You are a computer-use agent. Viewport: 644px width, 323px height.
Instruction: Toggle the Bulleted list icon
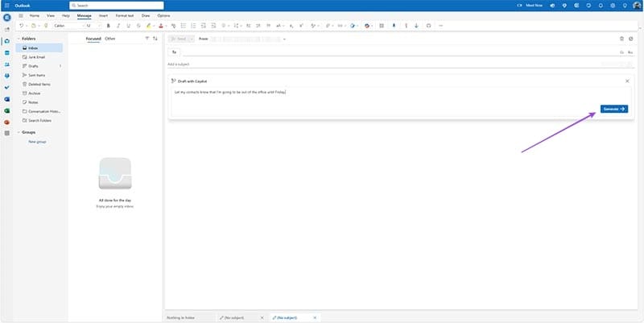click(184, 26)
